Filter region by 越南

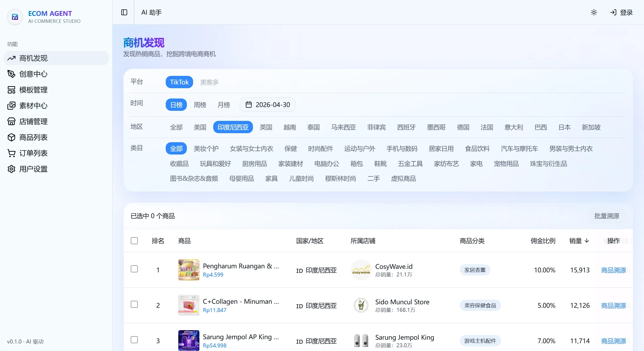point(290,127)
